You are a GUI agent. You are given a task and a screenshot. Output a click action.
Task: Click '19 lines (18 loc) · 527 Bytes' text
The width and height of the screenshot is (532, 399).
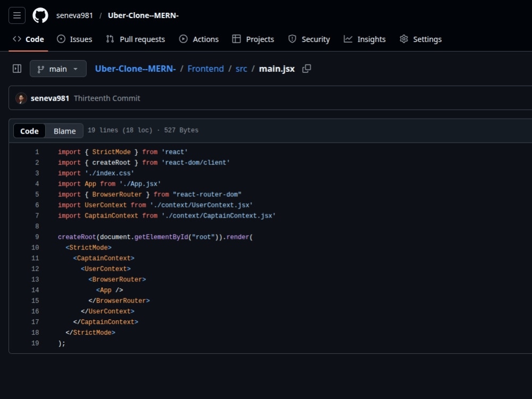click(143, 130)
